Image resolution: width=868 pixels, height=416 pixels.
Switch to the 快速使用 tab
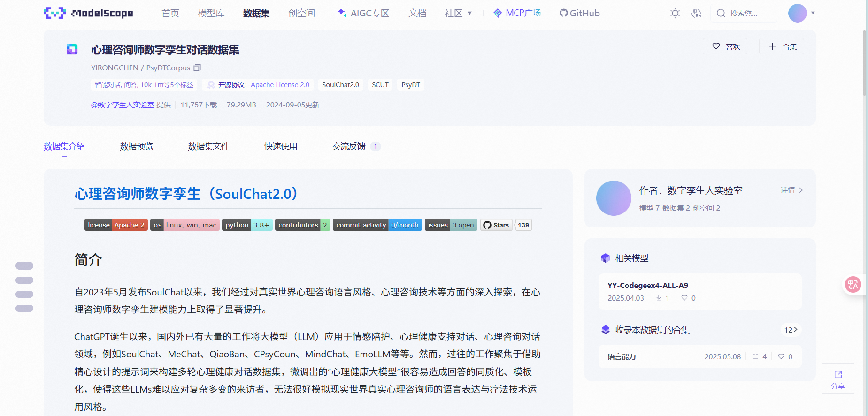[281, 146]
